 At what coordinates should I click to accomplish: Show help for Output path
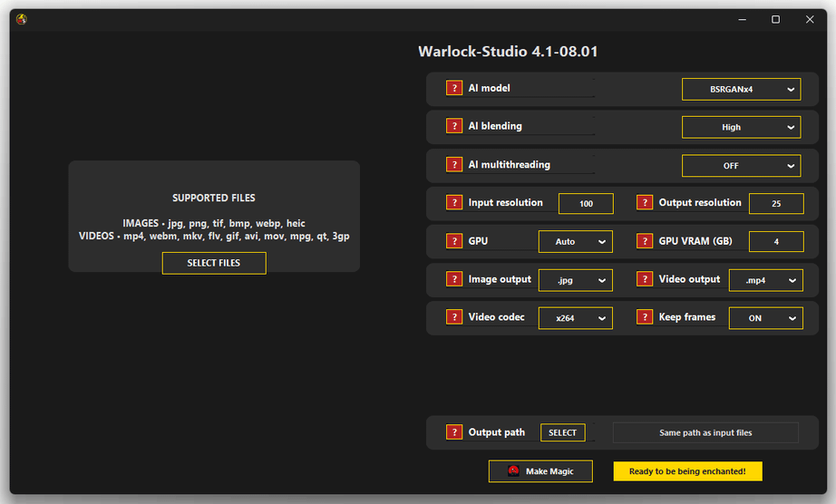(454, 432)
